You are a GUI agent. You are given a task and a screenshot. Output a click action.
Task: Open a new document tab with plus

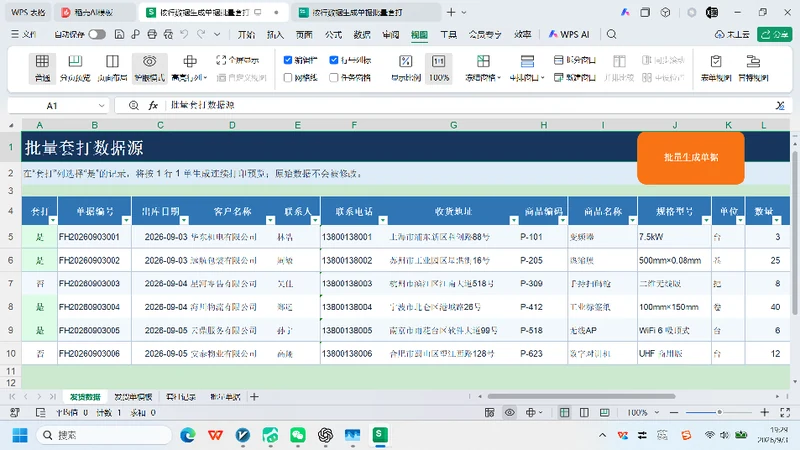451,12
